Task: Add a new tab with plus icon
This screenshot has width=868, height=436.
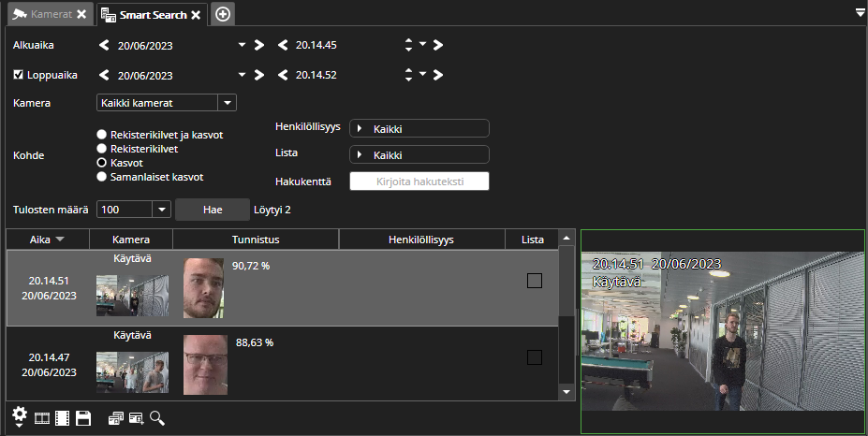Action: point(224,14)
